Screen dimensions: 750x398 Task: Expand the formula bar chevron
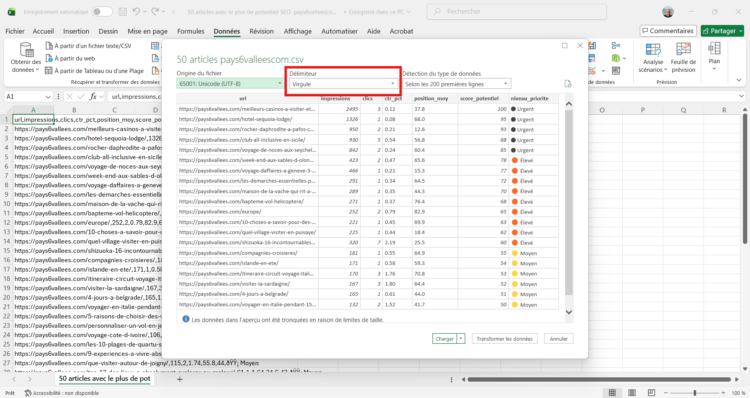(x=741, y=97)
